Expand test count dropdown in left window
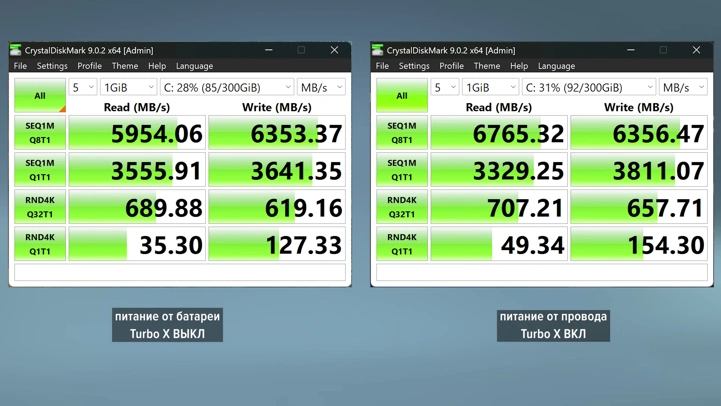 83,87
